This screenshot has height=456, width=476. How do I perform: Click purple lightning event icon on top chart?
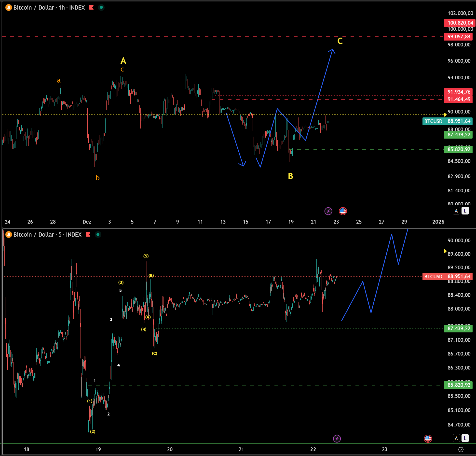point(328,211)
